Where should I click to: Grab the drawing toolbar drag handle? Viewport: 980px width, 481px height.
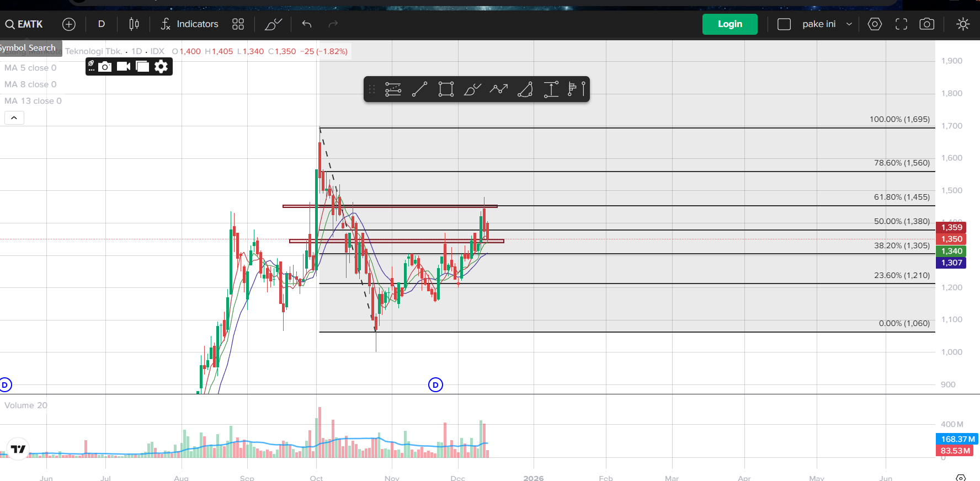click(372, 89)
